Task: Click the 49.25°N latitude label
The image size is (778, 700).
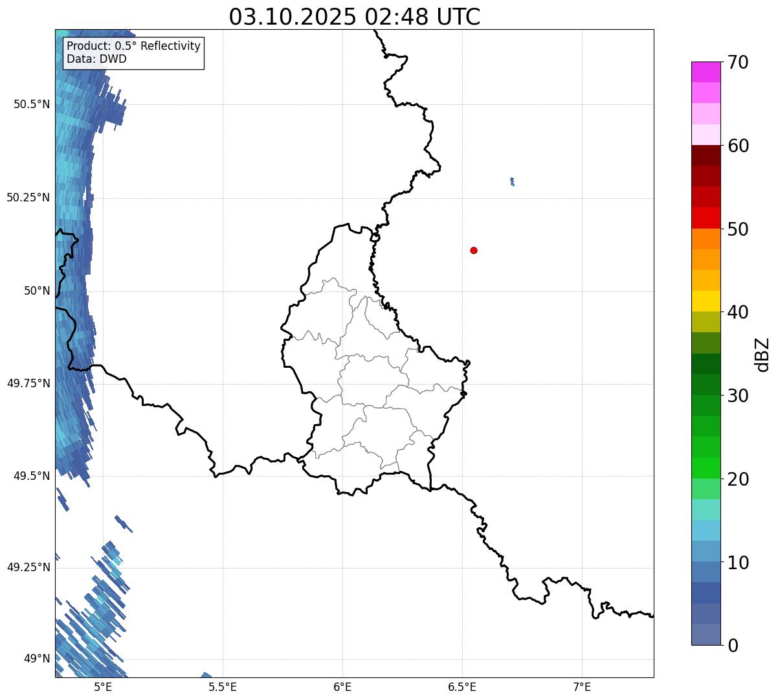Action: pos(28,567)
